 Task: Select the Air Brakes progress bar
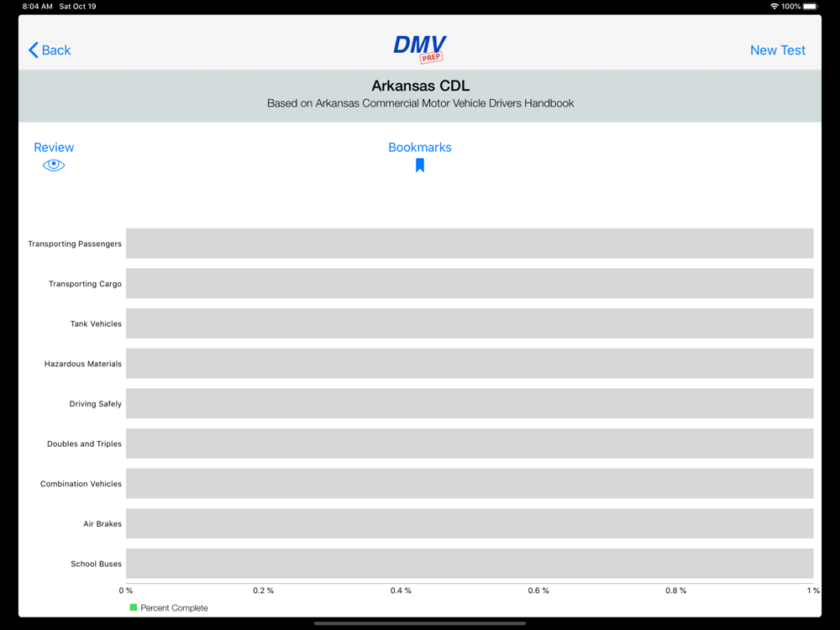[x=470, y=523]
